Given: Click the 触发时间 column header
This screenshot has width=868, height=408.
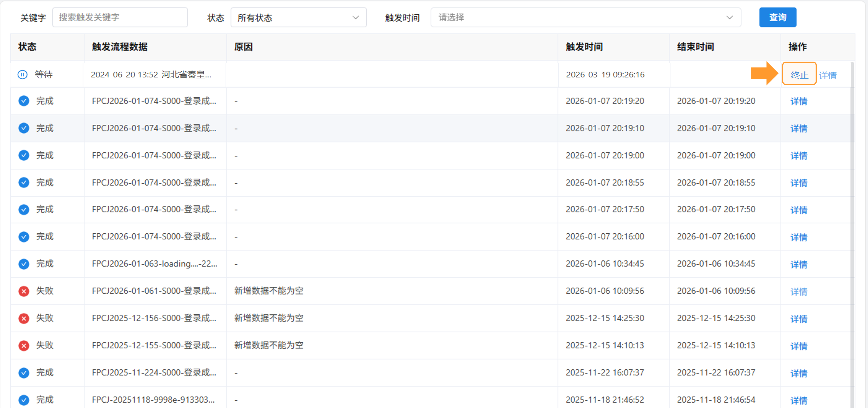Looking at the screenshot, I should click(584, 47).
